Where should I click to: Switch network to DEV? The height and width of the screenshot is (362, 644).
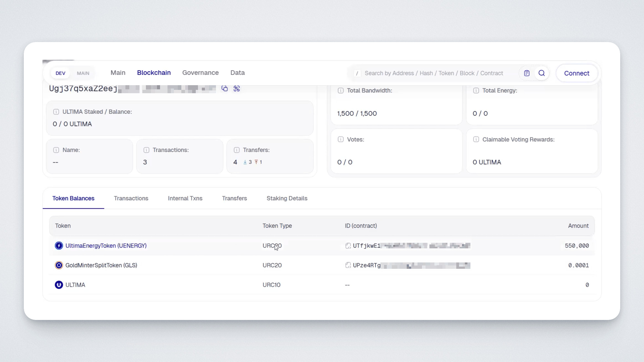pyautogui.click(x=60, y=73)
